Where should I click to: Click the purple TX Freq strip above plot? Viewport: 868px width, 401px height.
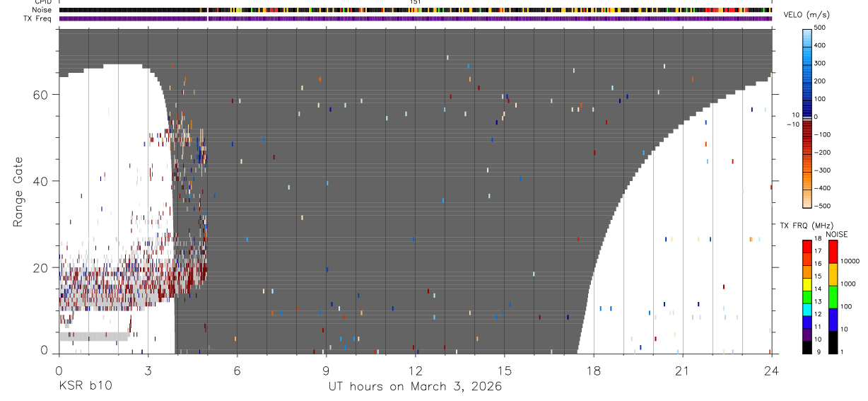[415, 18]
